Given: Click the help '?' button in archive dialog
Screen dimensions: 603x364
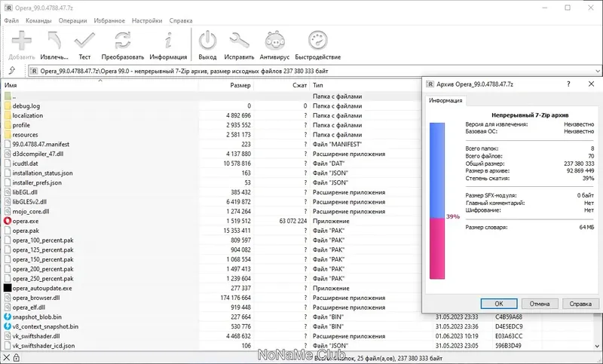Looking at the screenshot, I should [568, 84].
